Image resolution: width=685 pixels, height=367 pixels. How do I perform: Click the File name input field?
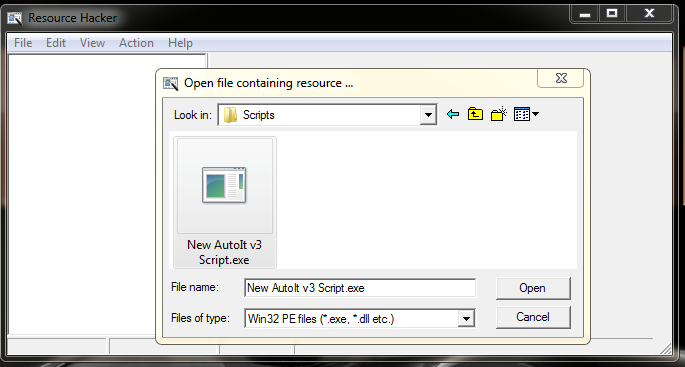[360, 288]
